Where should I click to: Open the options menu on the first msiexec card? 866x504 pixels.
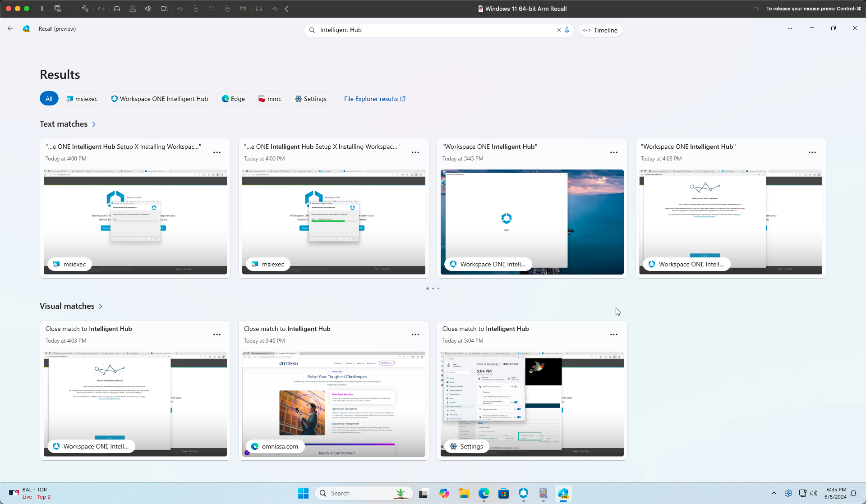click(x=217, y=152)
